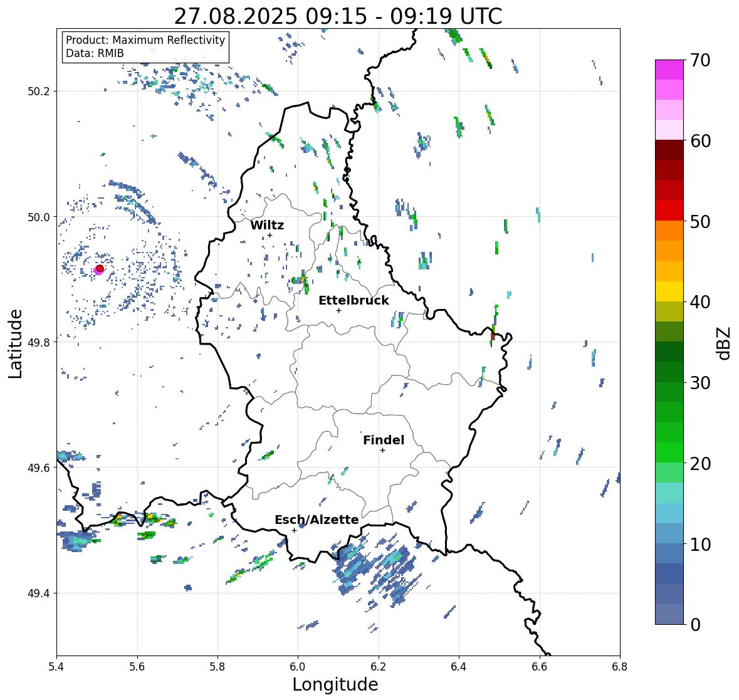Click the Findel city label
This screenshot has height=700, width=739.
383,440
